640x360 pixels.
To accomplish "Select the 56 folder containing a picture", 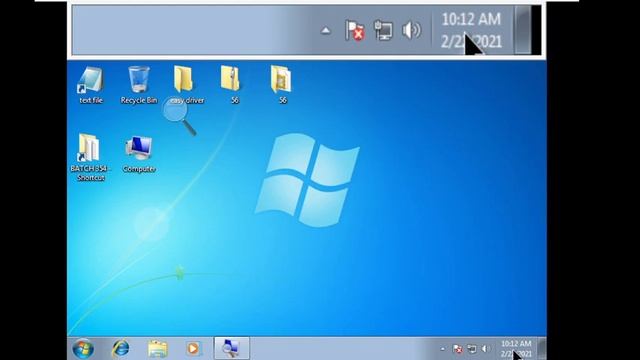I will pos(281,85).
